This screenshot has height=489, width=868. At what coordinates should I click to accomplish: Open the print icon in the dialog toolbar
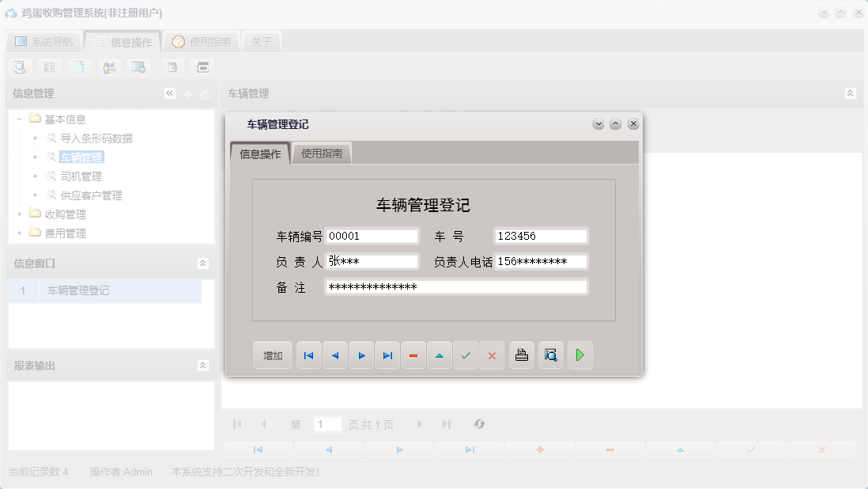tap(522, 354)
